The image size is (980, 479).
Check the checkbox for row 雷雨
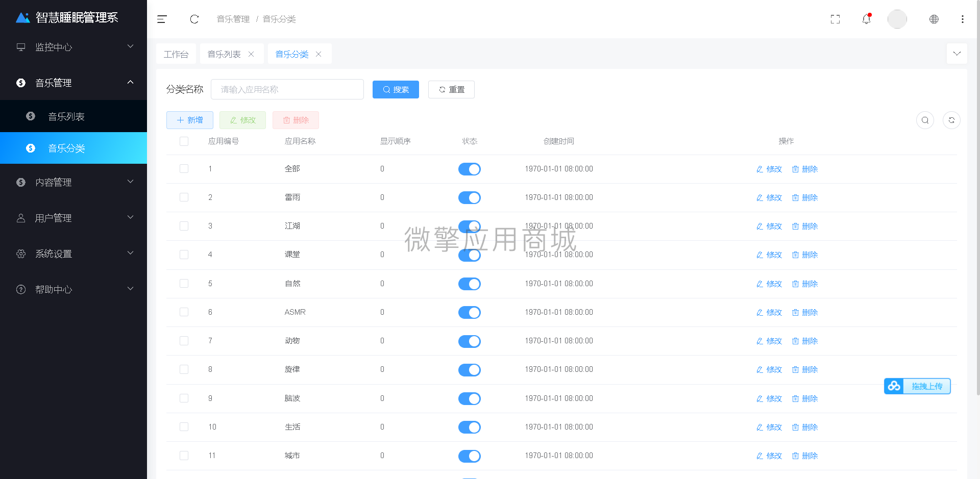pyautogui.click(x=184, y=197)
